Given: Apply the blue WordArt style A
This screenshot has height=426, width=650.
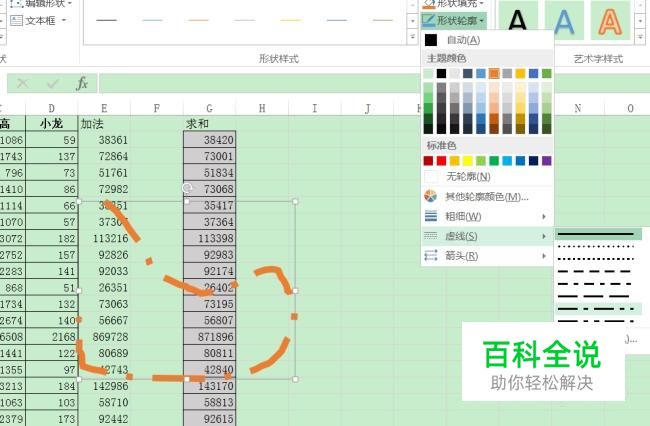Looking at the screenshot, I should [564, 20].
